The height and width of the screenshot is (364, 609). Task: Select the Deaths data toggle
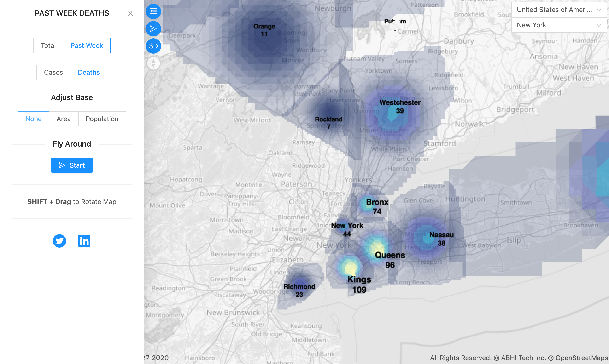[89, 72]
